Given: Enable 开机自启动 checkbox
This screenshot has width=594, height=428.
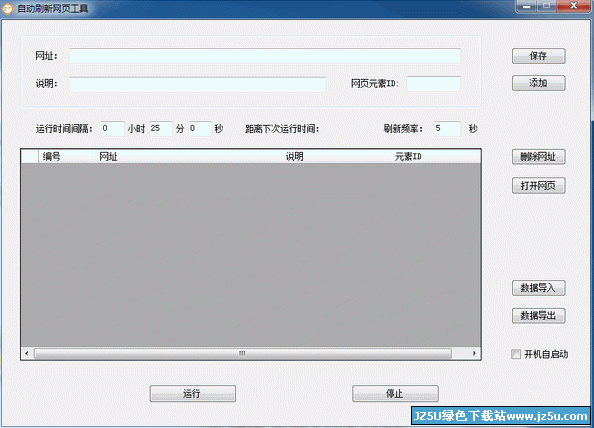Looking at the screenshot, I should coord(516,354).
